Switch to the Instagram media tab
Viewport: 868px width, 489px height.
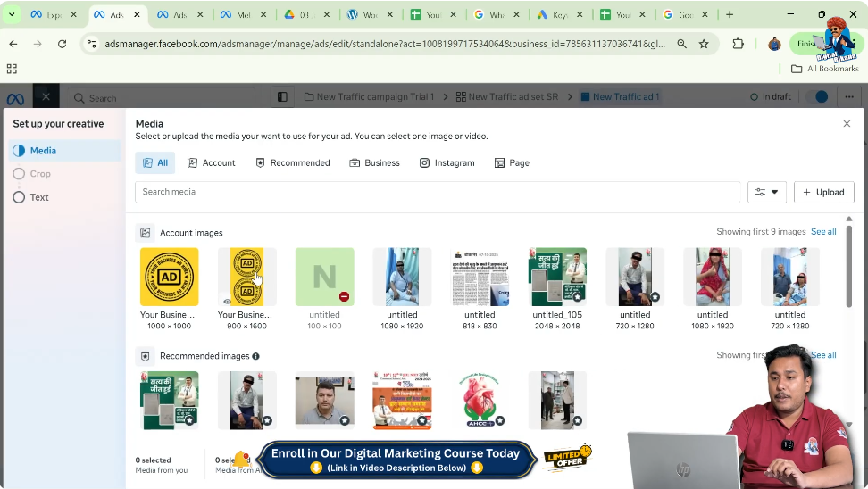coord(447,162)
